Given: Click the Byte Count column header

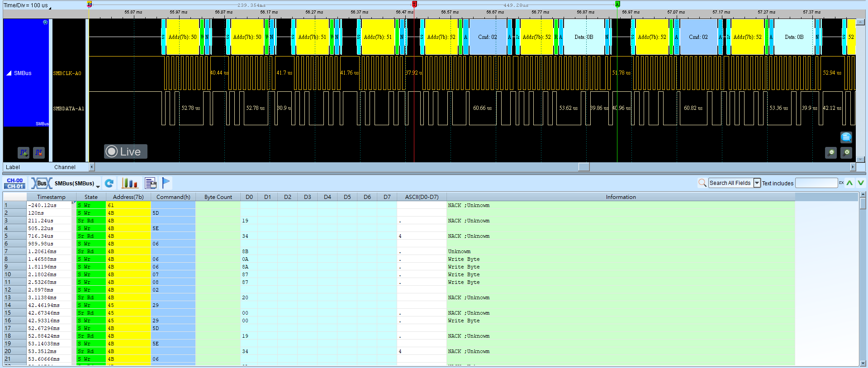Looking at the screenshot, I should coord(218,197).
